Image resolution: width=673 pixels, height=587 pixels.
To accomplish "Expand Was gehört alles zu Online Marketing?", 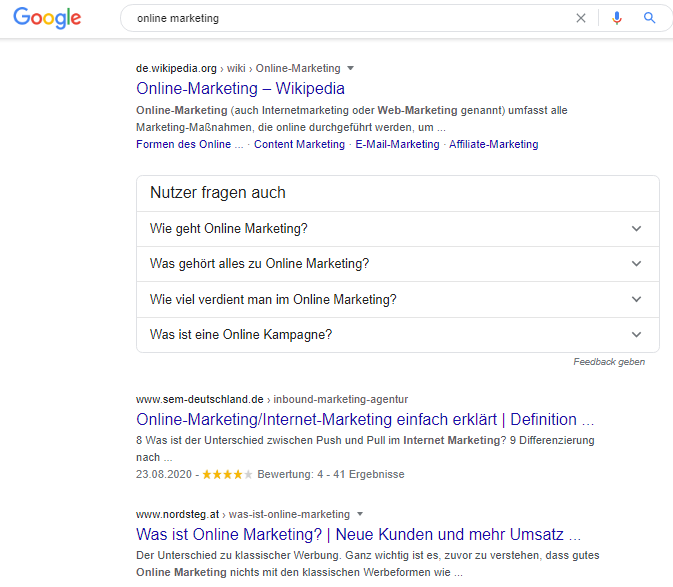I will [x=397, y=264].
